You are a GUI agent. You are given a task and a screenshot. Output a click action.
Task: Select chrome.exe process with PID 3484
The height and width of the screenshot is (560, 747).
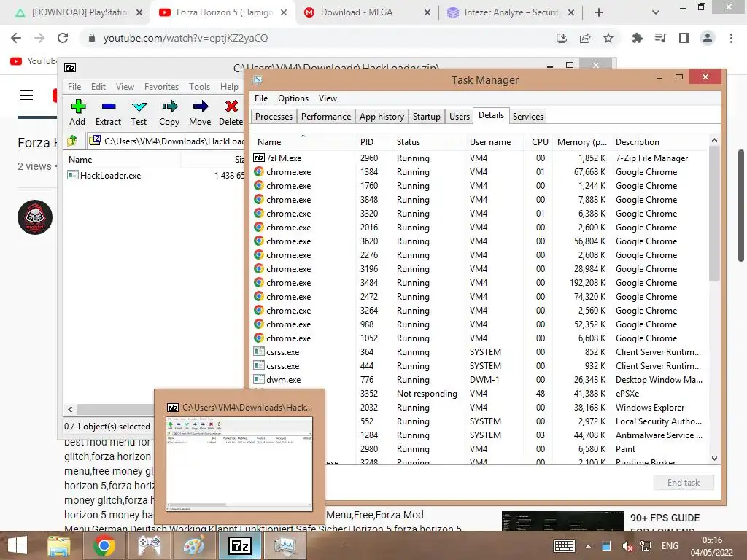pyautogui.click(x=480, y=283)
